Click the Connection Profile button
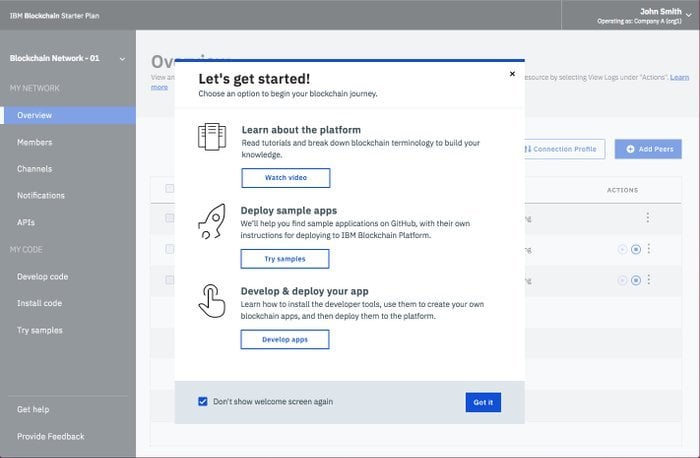The height and width of the screenshot is (458, 700). tap(565, 149)
